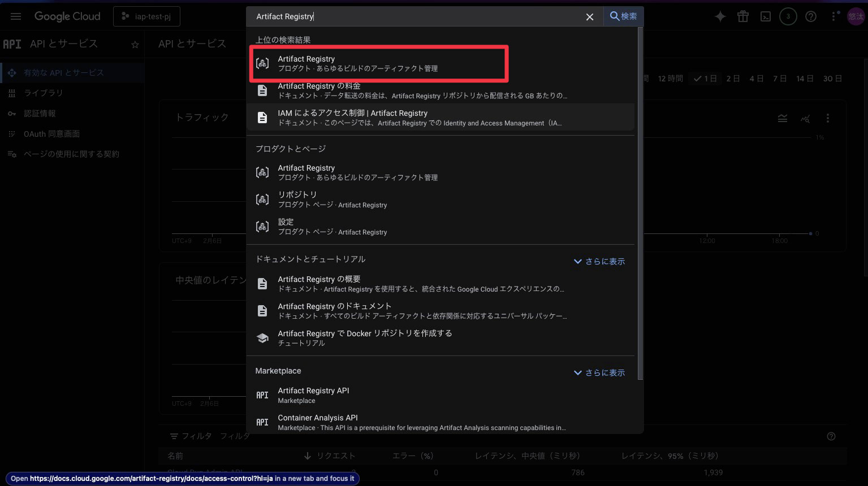
Task: Select Container Analysis API Marketplace result
Action: (x=441, y=422)
